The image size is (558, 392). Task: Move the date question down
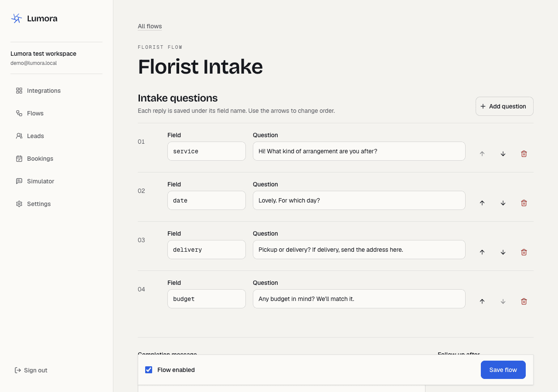(503, 203)
